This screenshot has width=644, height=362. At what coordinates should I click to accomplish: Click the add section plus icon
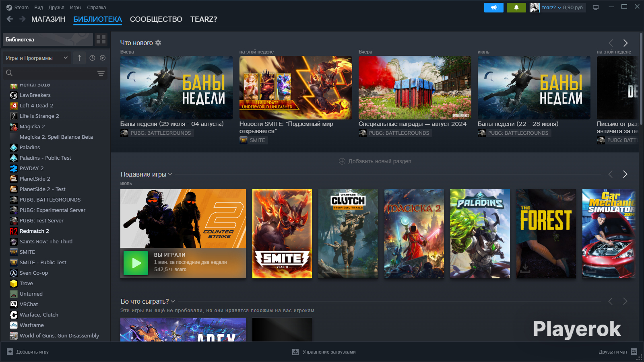point(342,161)
